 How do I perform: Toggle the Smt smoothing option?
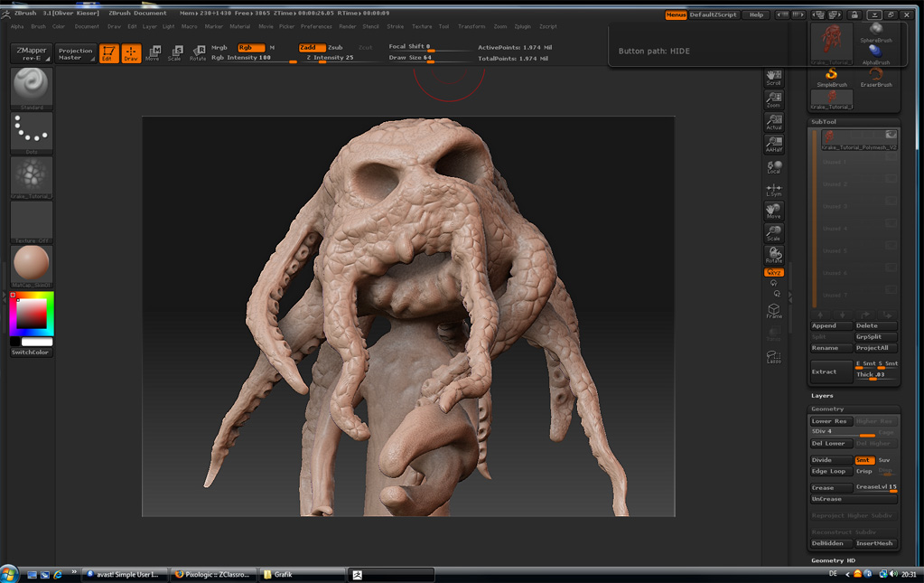[x=864, y=460]
